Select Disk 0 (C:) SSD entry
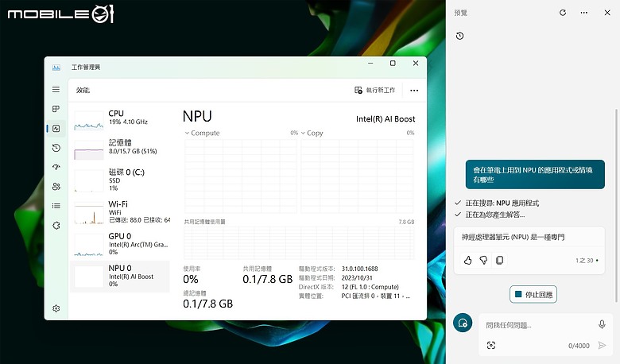This screenshot has width=620, height=364. pos(120,180)
